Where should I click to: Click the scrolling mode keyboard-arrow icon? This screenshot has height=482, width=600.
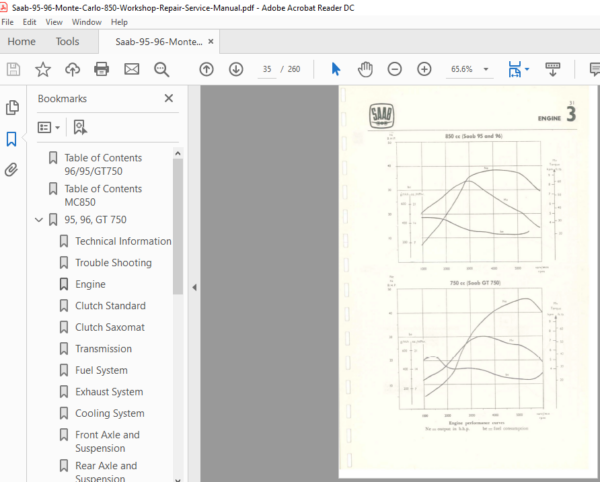[553, 70]
